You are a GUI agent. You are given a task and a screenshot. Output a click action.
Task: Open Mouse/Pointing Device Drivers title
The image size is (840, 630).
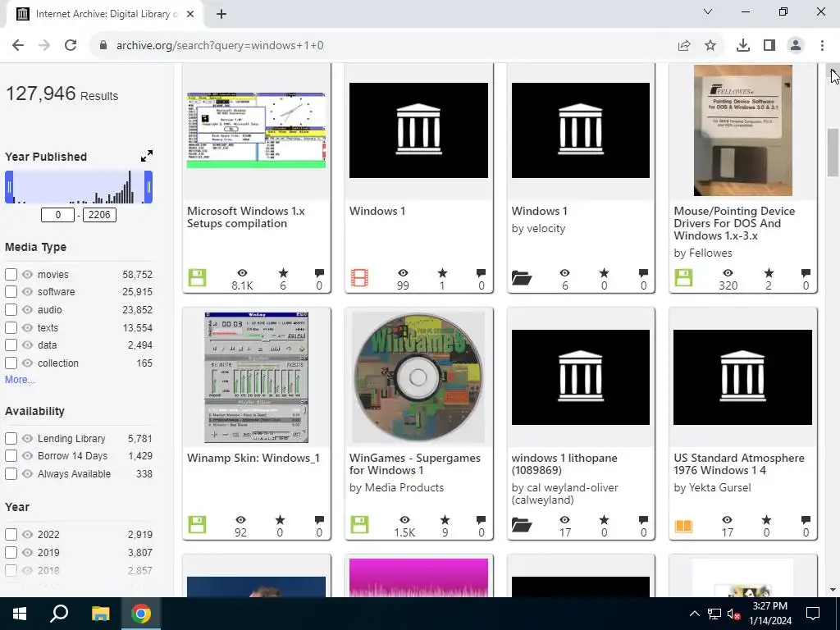(x=734, y=223)
